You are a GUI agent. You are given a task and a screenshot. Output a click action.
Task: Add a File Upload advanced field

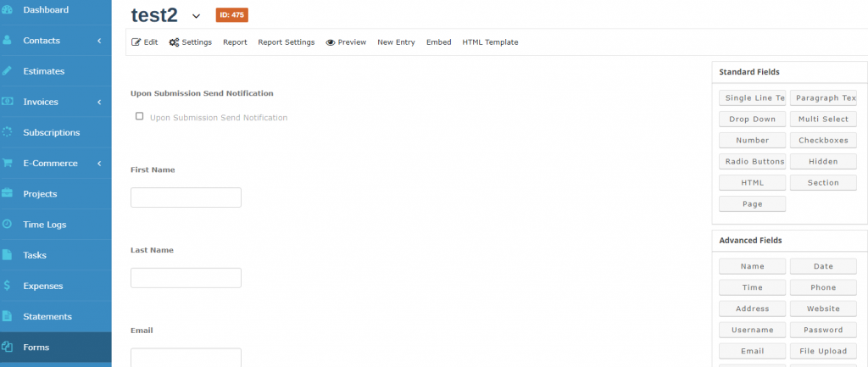823,351
